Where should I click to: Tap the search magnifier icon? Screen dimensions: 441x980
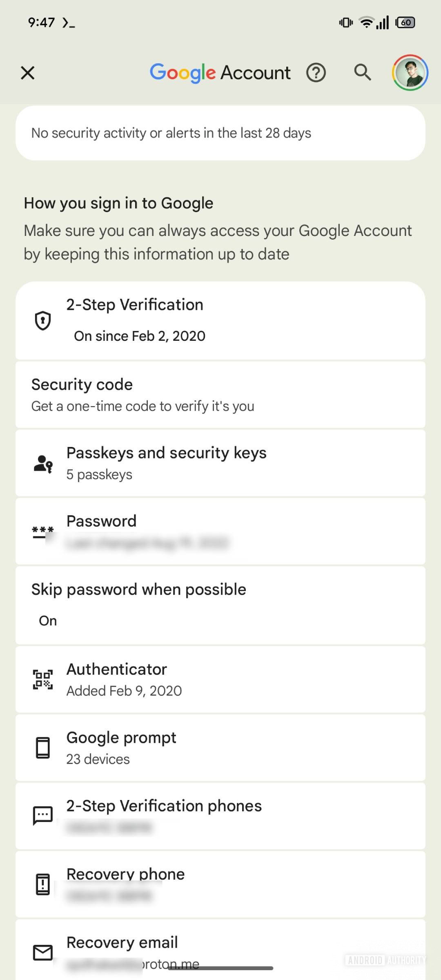click(362, 73)
